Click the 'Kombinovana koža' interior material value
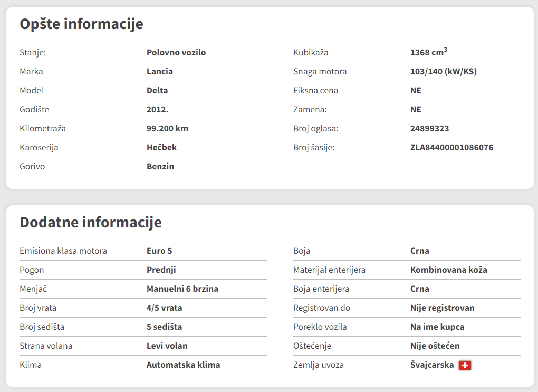 click(x=448, y=270)
